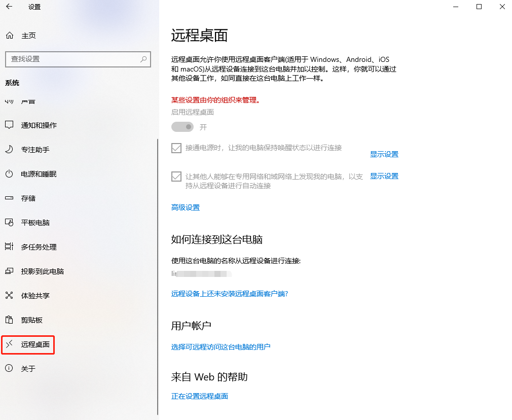Click the 关于 info icon
The image size is (512, 420).
click(x=9, y=368)
